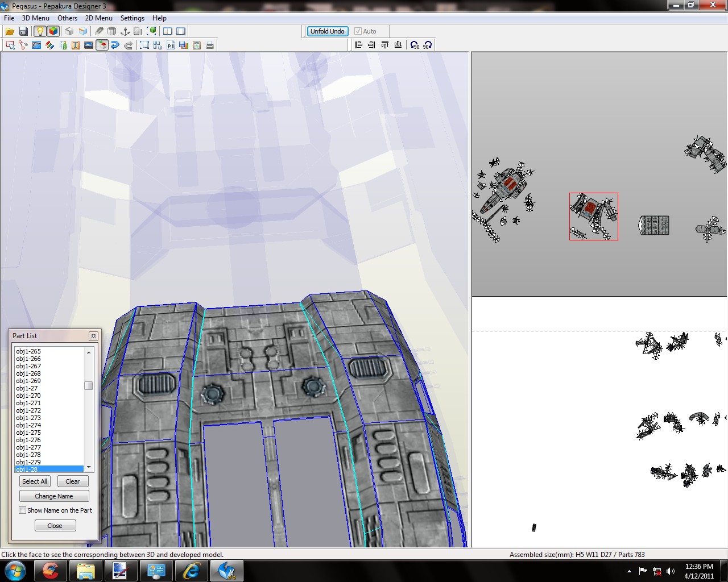The height and width of the screenshot is (582, 728).
Task: Click the blue curved arrow undo icon
Action: click(115, 45)
